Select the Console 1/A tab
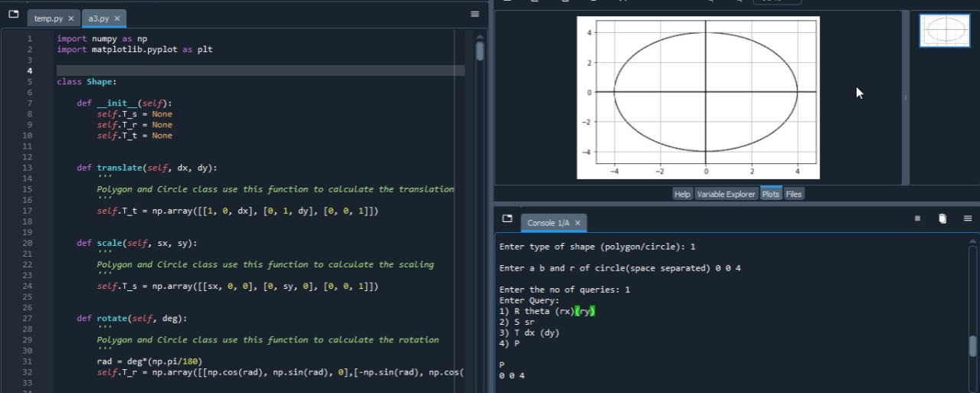980x393 pixels. click(548, 223)
